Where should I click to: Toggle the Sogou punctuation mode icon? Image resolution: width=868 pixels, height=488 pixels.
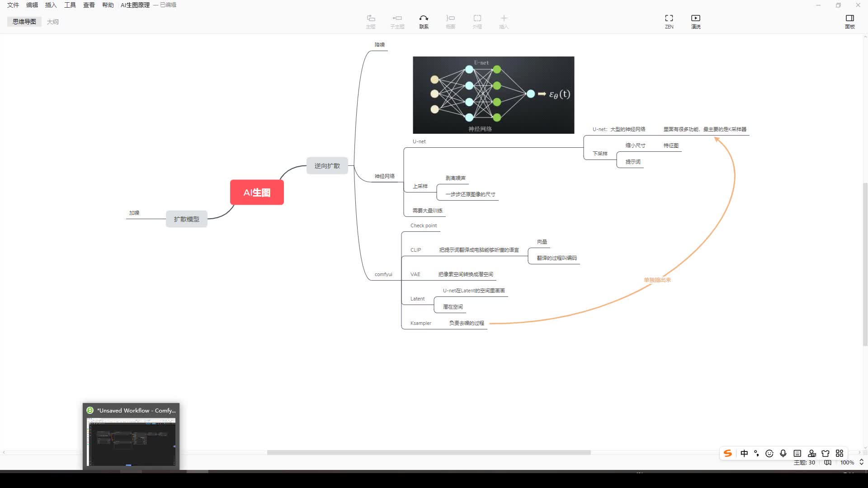(x=756, y=453)
